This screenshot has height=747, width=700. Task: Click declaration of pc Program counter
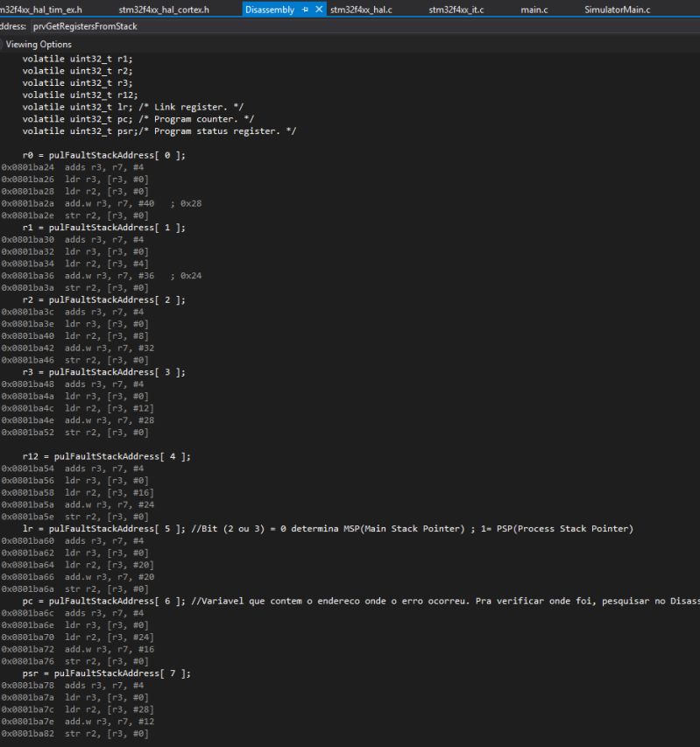click(138, 118)
